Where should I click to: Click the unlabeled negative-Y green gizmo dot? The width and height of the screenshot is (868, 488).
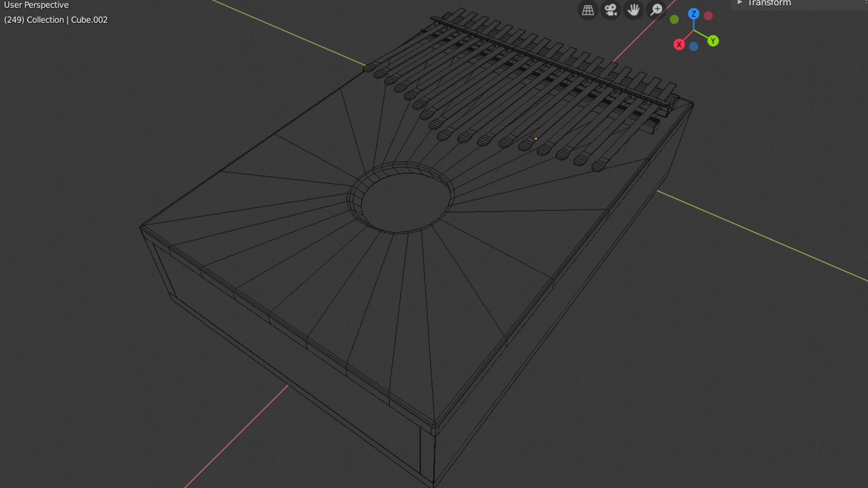(674, 19)
